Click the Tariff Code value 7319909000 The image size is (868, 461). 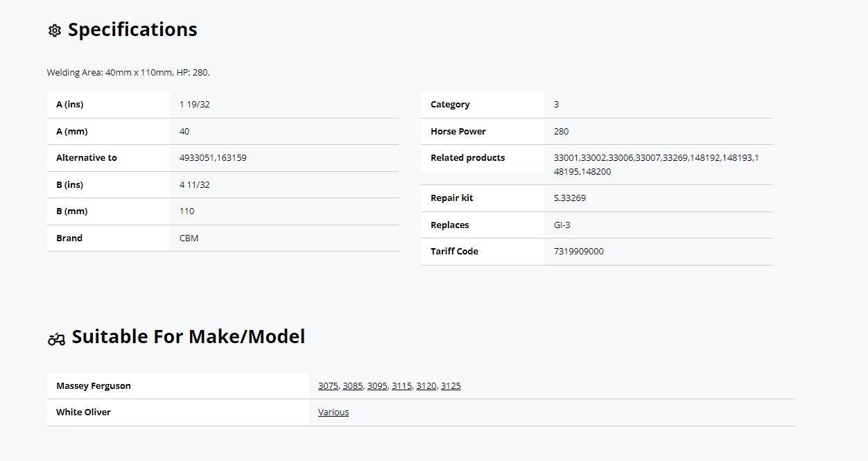point(578,252)
